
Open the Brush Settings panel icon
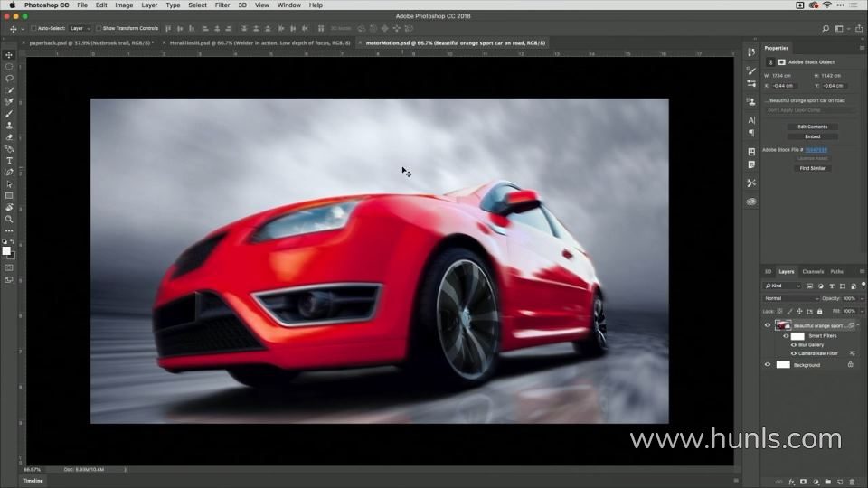[751, 70]
